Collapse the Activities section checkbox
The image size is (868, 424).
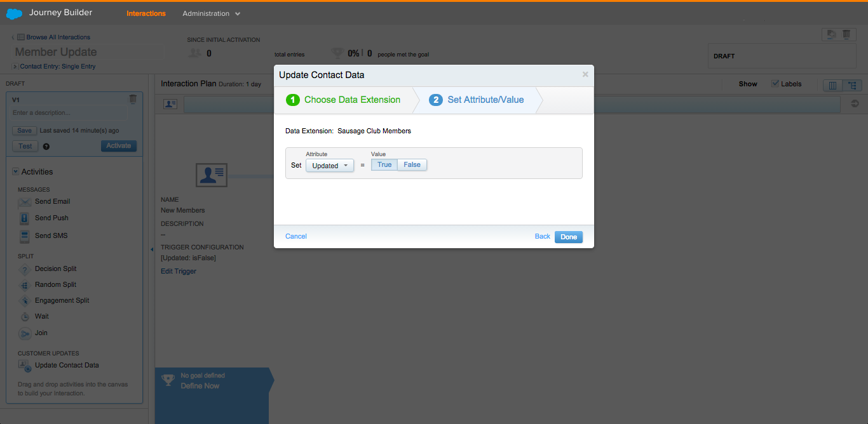coord(16,171)
